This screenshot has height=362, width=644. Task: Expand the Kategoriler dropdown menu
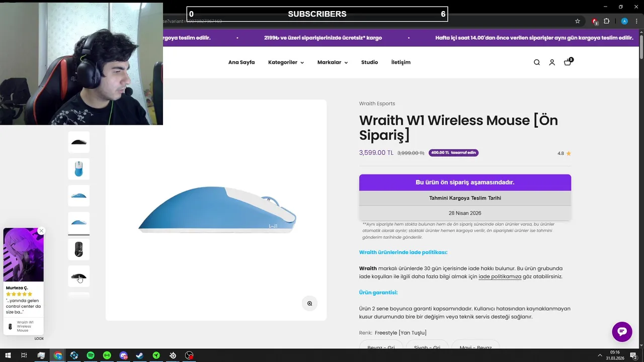(x=286, y=62)
